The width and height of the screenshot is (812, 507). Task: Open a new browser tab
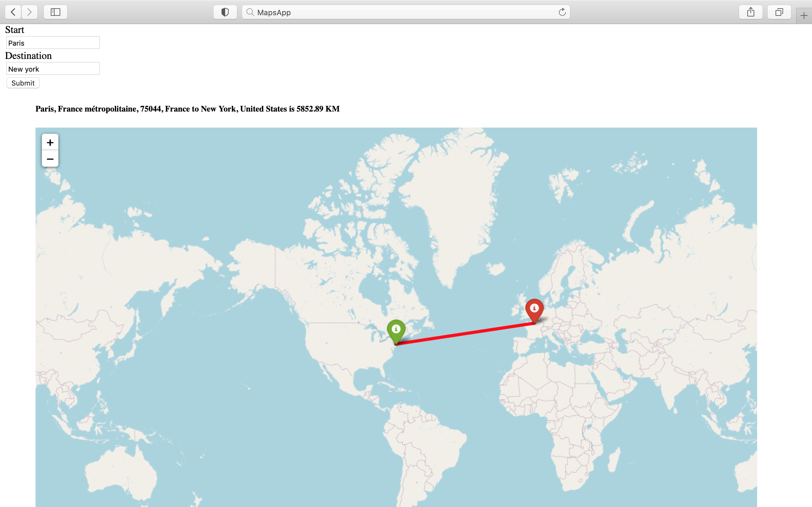(804, 15)
